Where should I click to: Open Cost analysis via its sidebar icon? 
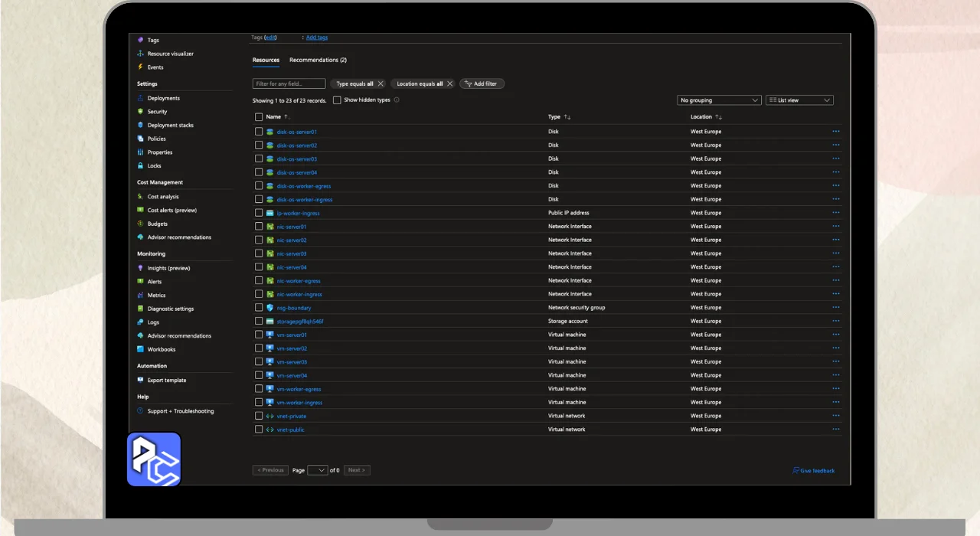click(x=140, y=197)
